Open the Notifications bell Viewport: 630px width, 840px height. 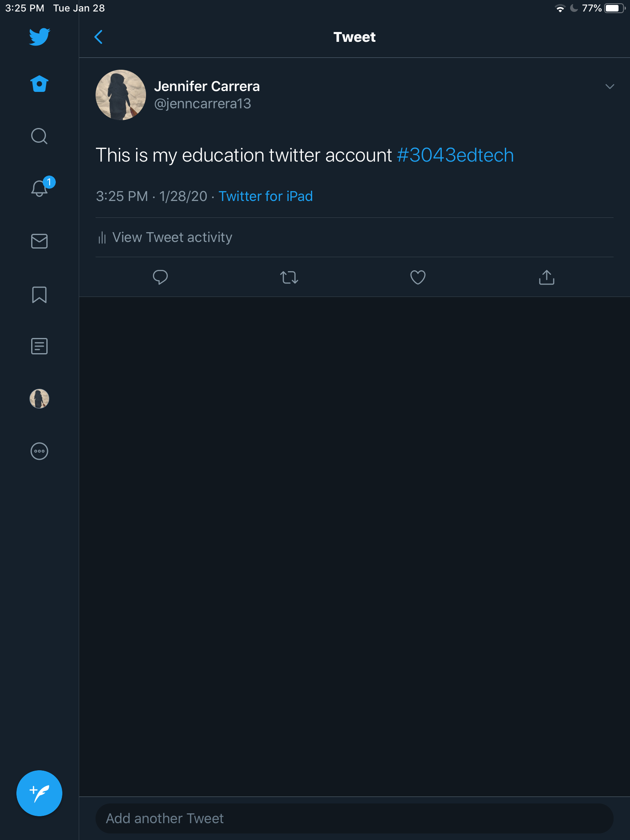tap(39, 189)
